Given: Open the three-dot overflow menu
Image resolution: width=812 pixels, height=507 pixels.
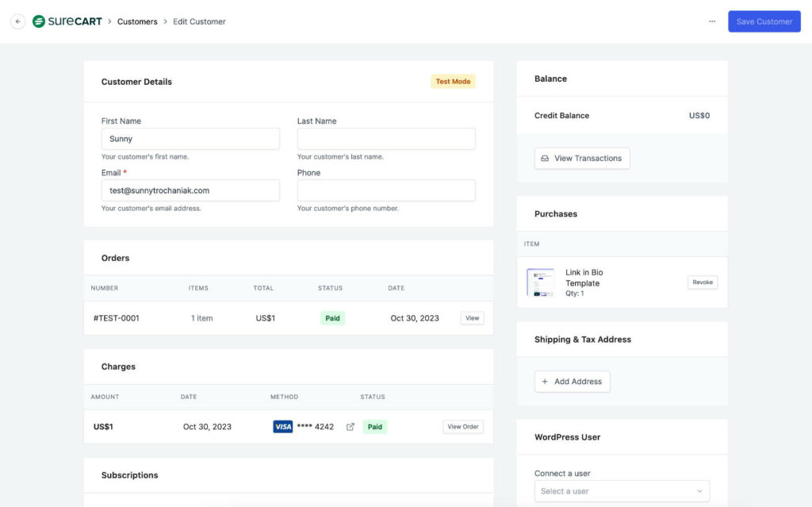Looking at the screenshot, I should coord(711,21).
